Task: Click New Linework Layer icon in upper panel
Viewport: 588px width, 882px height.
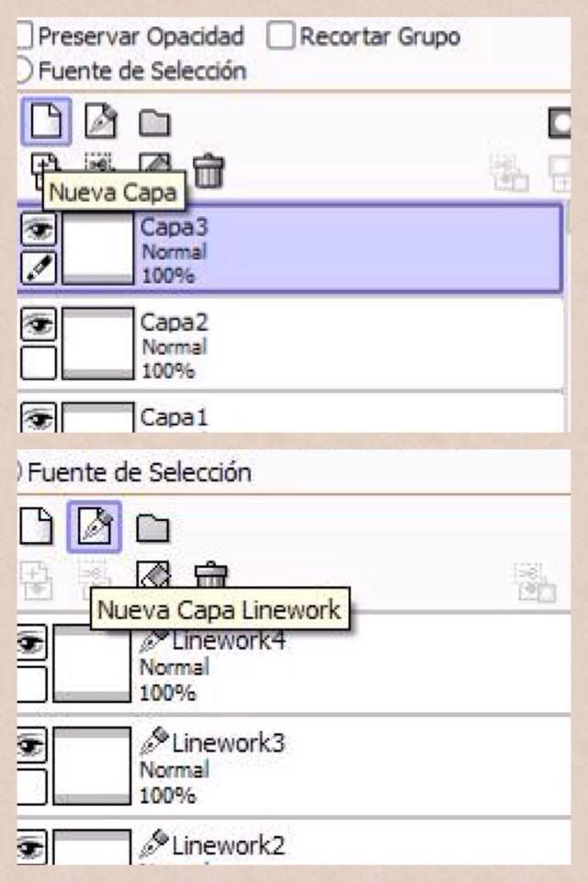Action: click(x=101, y=120)
